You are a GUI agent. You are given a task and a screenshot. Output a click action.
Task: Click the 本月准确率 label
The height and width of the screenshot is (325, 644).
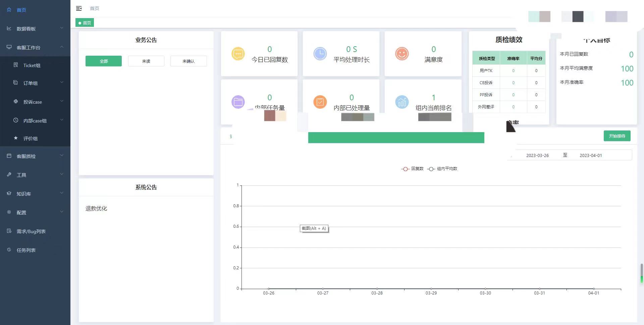point(572,82)
